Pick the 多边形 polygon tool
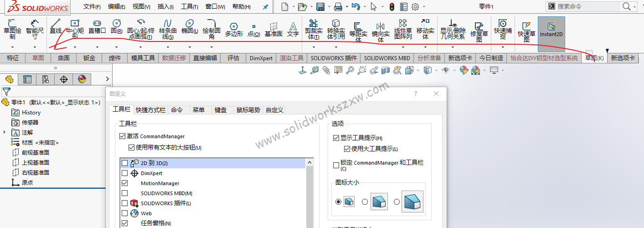The width and height of the screenshot is (644, 228). coord(234,30)
